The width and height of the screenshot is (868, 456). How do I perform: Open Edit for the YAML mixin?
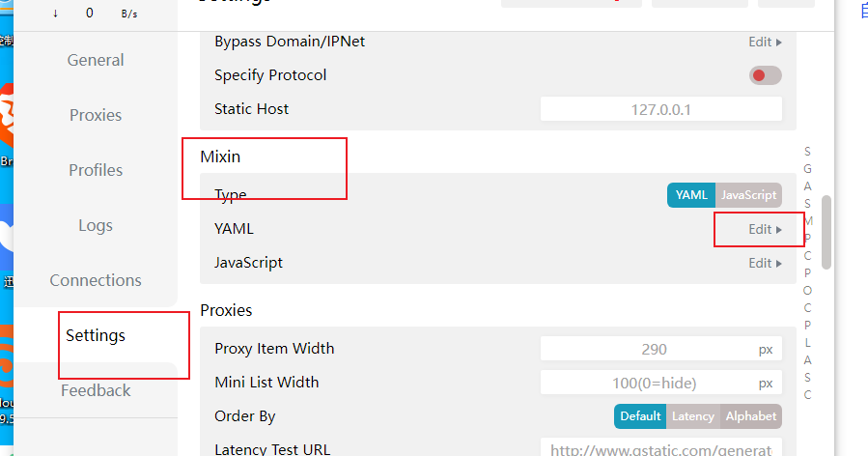click(x=765, y=229)
